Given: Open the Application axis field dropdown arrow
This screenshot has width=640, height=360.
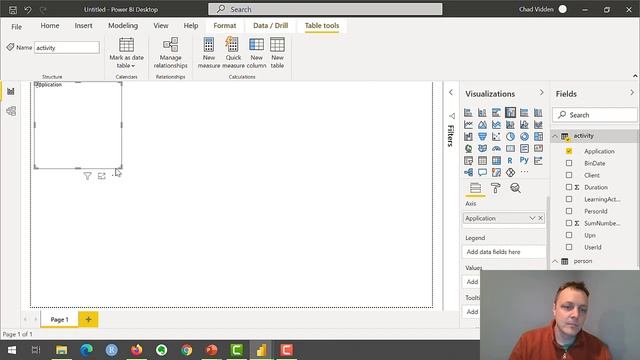Looking at the screenshot, I should point(532,218).
